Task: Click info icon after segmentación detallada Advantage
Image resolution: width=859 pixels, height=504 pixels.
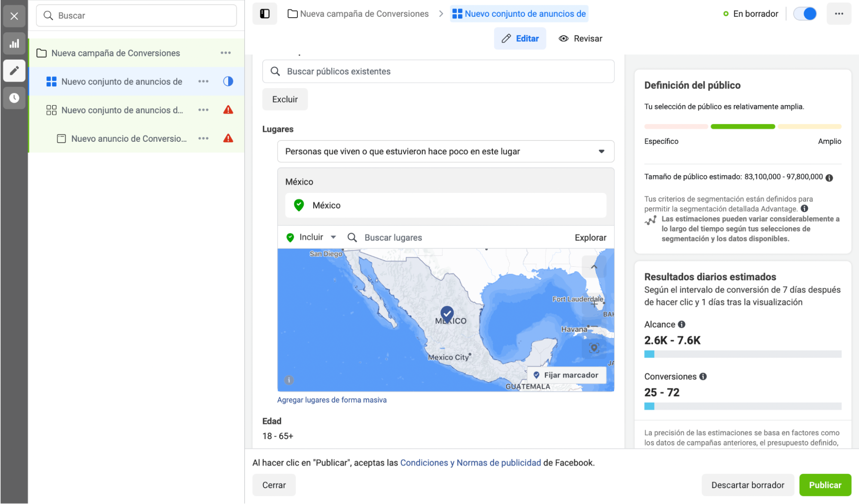Action: tap(804, 208)
